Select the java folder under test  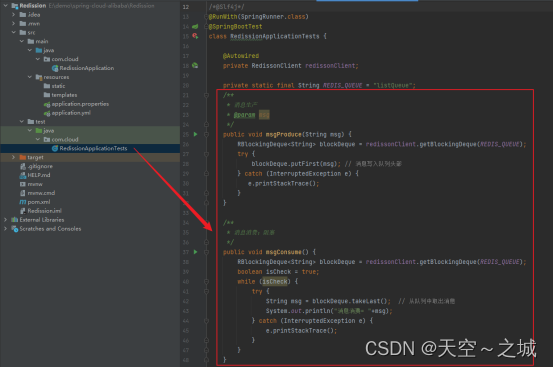[90, 131]
